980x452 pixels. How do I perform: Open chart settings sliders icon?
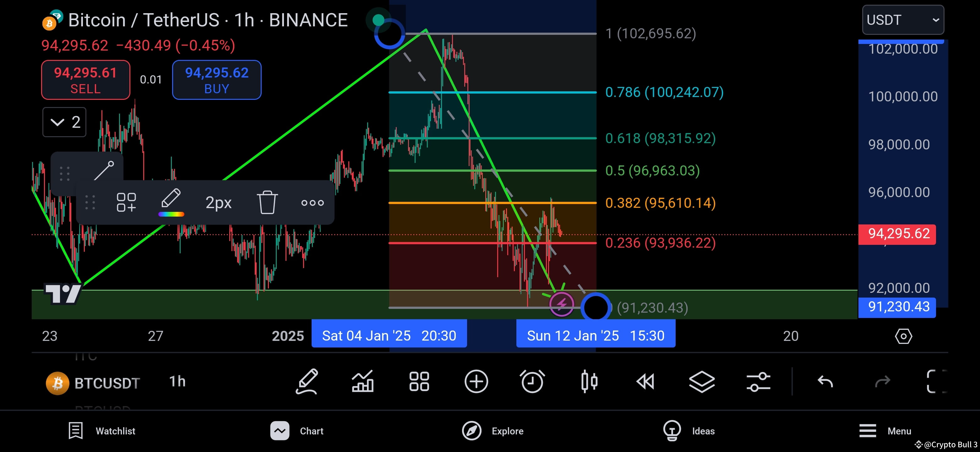[x=758, y=382]
